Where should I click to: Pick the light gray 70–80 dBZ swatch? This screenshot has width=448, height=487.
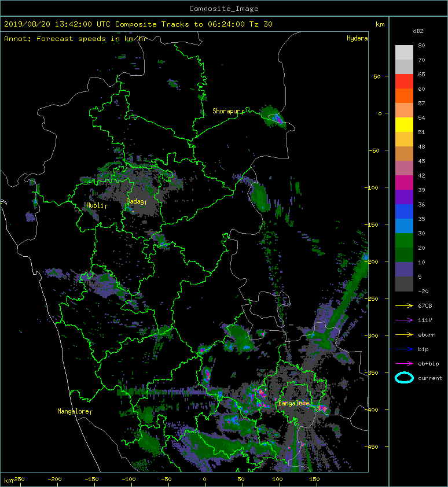(404, 52)
